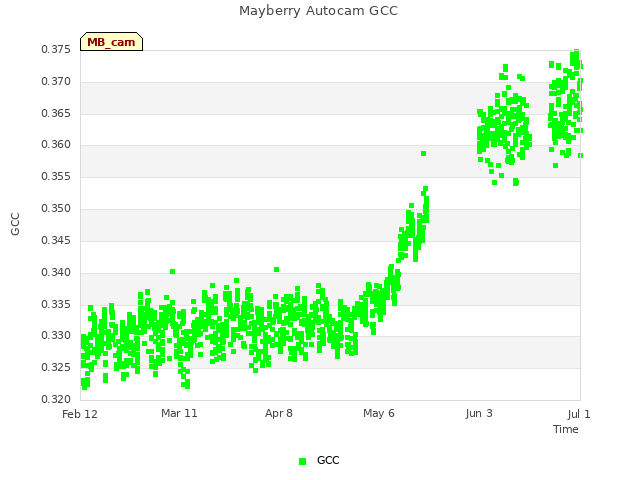The image size is (640, 480).
Task: Click the 0.320 y-axis value
Action: pyautogui.click(x=56, y=399)
